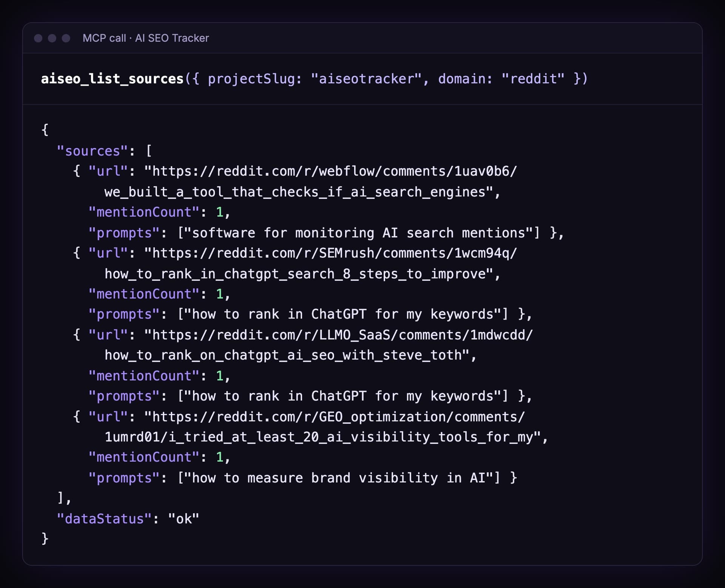Click the domain value "reddit"
The image size is (725, 588).
[x=533, y=79]
